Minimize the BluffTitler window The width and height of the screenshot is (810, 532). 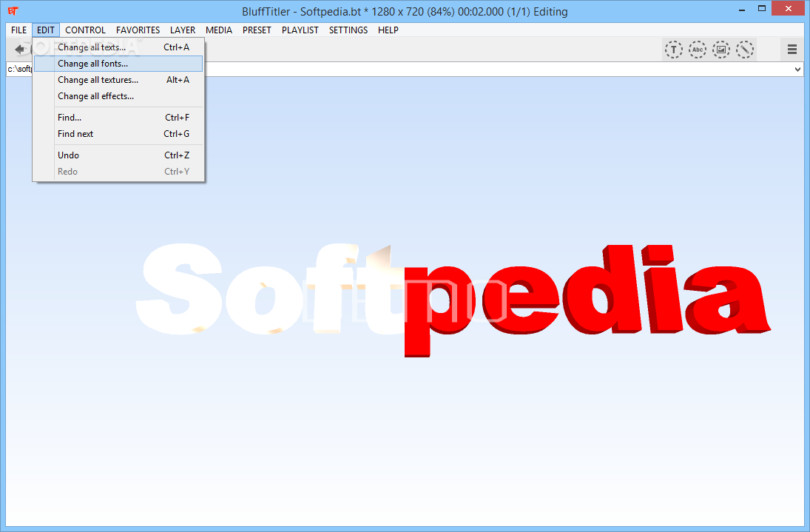point(742,10)
